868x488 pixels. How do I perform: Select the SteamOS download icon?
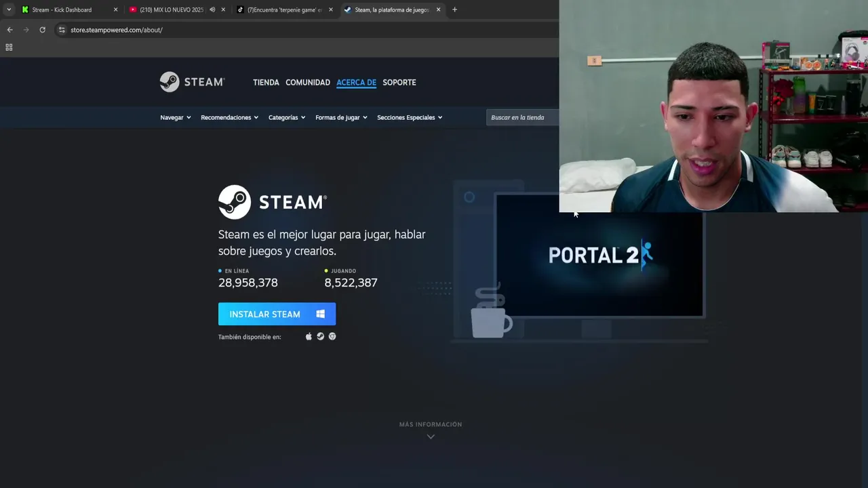pyautogui.click(x=321, y=336)
